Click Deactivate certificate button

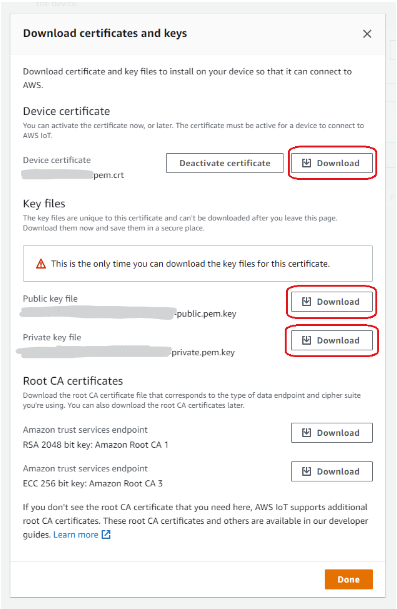coord(225,163)
